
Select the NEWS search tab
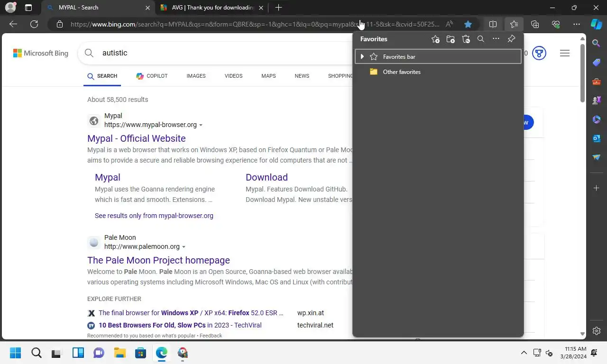pyautogui.click(x=302, y=76)
